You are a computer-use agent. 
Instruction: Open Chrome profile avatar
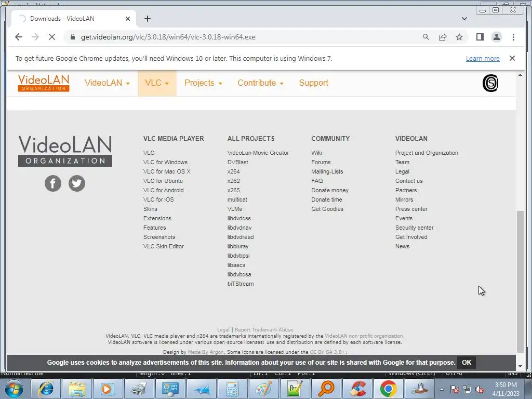(496, 37)
